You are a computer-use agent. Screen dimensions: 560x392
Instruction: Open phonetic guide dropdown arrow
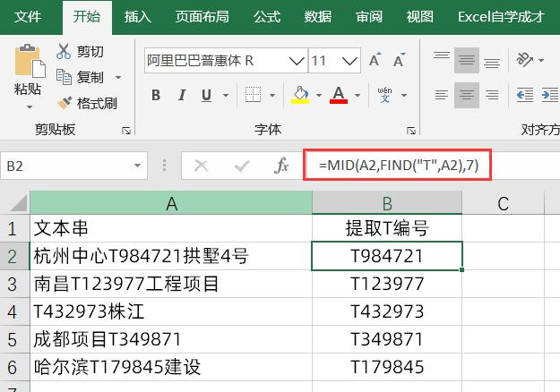click(x=404, y=95)
